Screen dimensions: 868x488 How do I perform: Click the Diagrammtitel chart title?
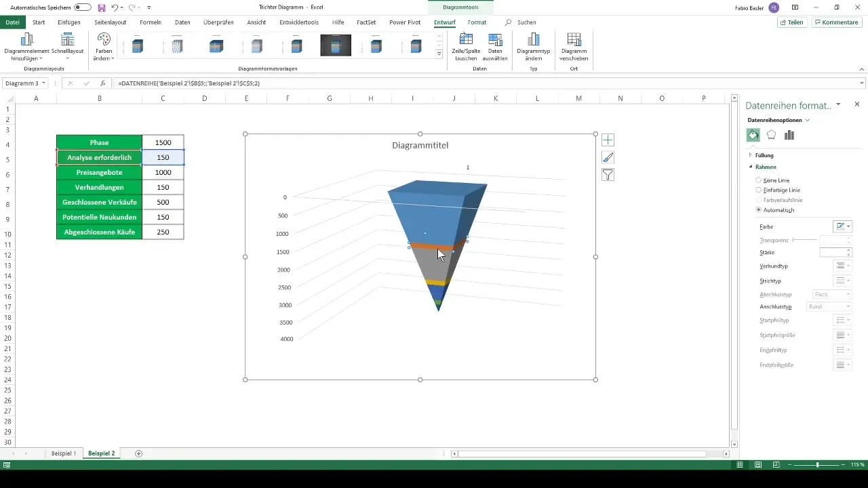(x=420, y=145)
